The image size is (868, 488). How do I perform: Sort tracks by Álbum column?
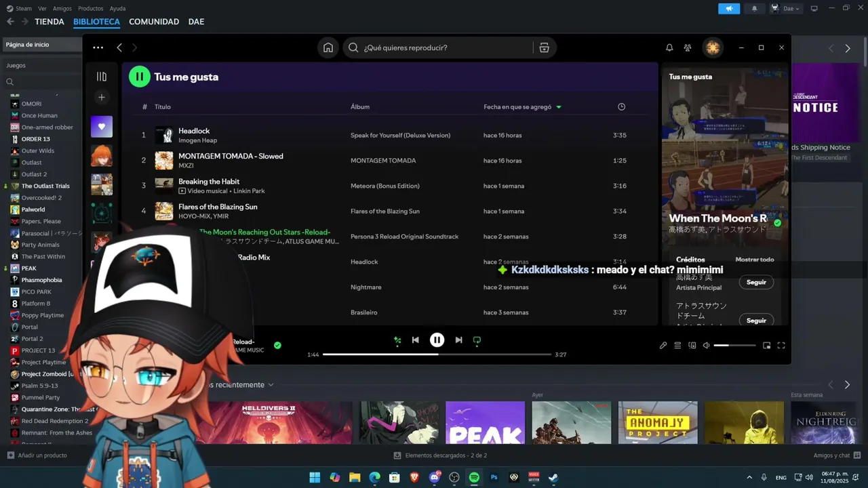[x=360, y=106]
